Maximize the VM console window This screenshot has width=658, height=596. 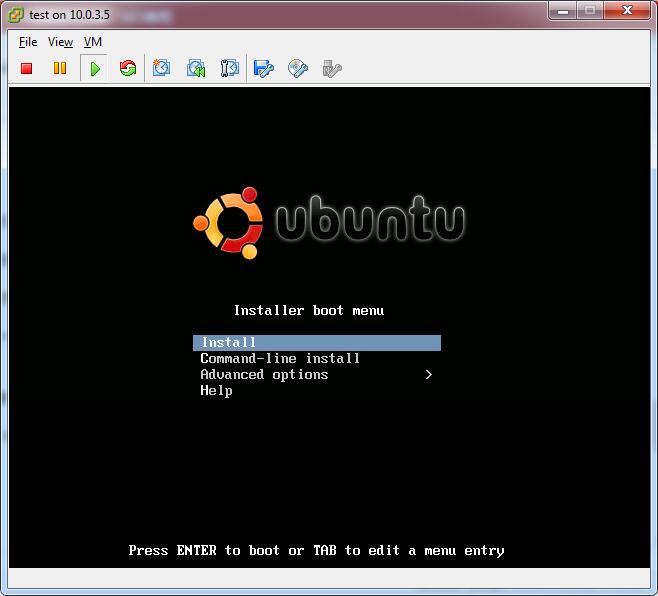click(x=590, y=11)
